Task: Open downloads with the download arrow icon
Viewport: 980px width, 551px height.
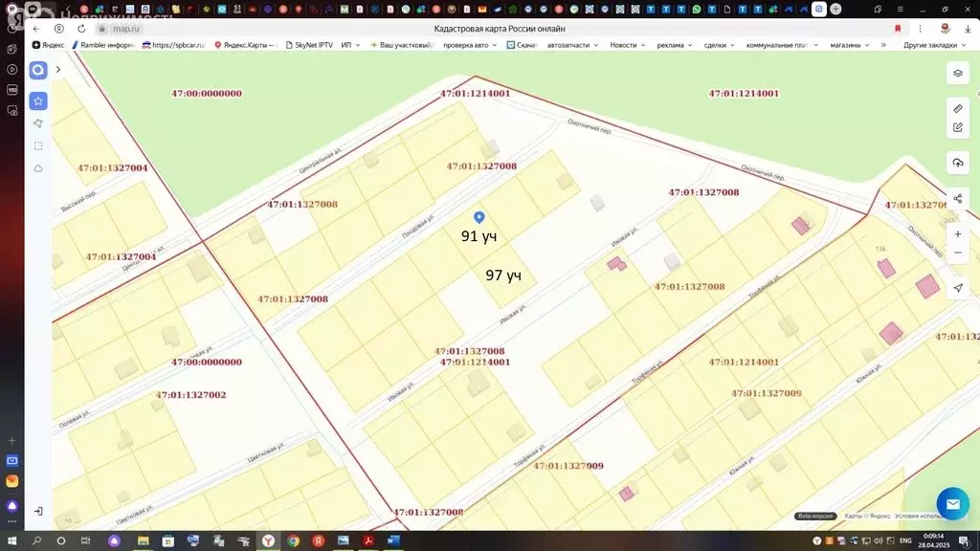Action: 968,29
